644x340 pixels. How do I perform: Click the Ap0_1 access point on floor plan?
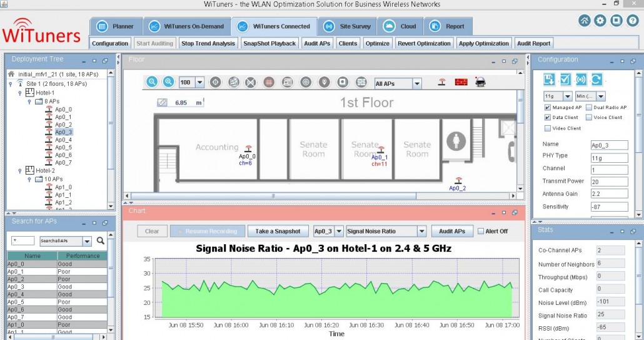point(381,150)
